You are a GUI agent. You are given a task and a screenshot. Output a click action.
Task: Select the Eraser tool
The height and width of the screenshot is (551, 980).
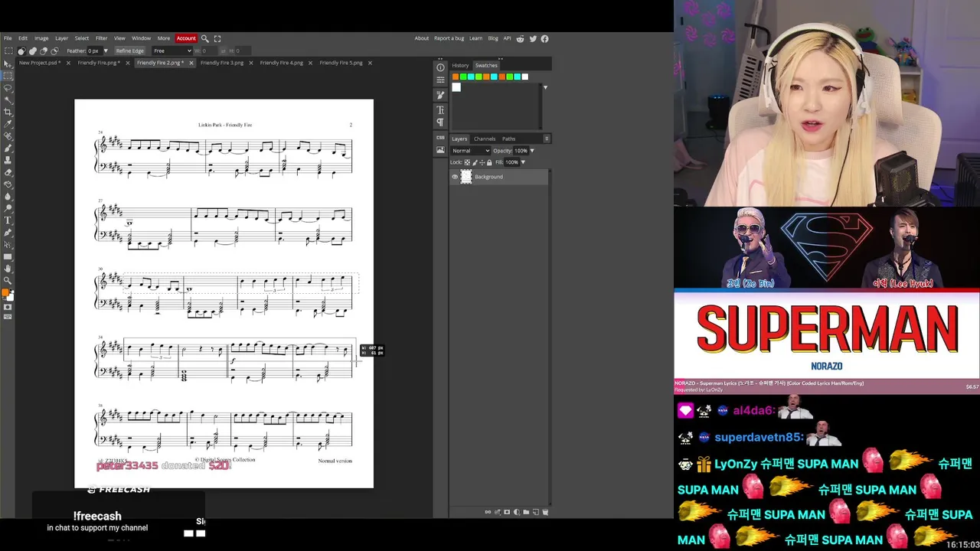[x=8, y=172]
